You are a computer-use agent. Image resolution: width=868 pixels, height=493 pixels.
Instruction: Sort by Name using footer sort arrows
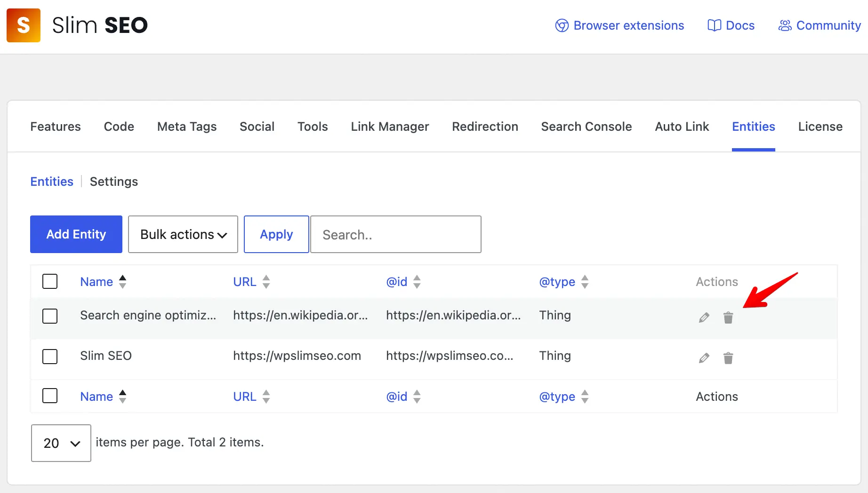pyautogui.click(x=123, y=397)
